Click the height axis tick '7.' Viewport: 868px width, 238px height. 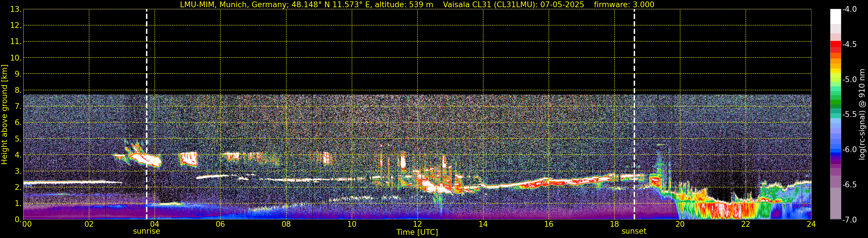(x=18, y=107)
